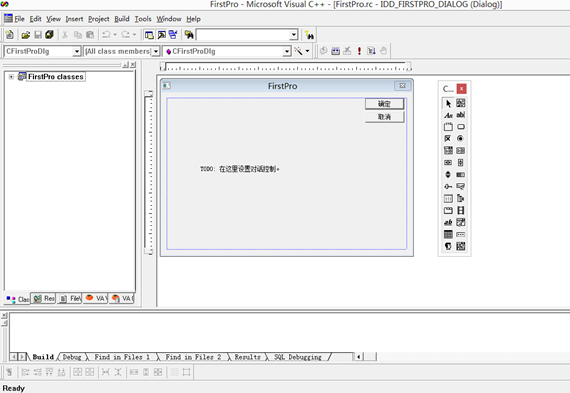Open the CFirstProDlg class dropdown on WizardBar

coord(76,51)
